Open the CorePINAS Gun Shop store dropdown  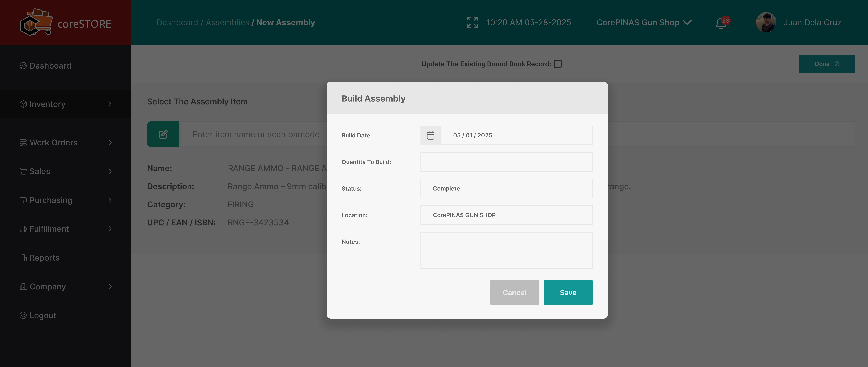[644, 23]
